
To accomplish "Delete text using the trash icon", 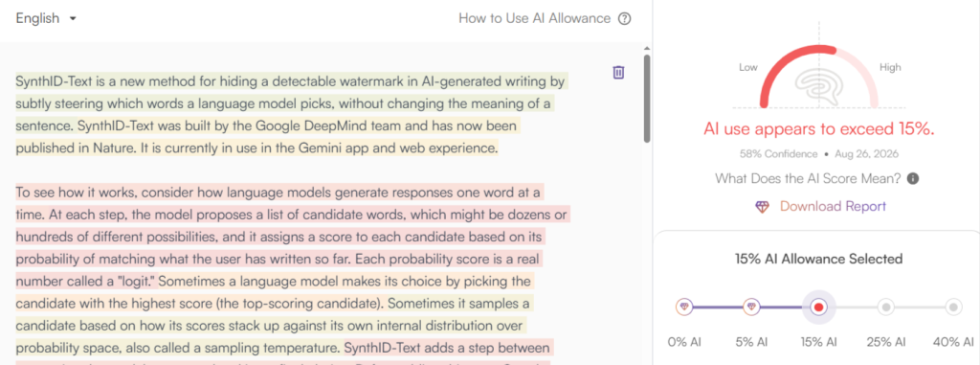I will click(618, 73).
